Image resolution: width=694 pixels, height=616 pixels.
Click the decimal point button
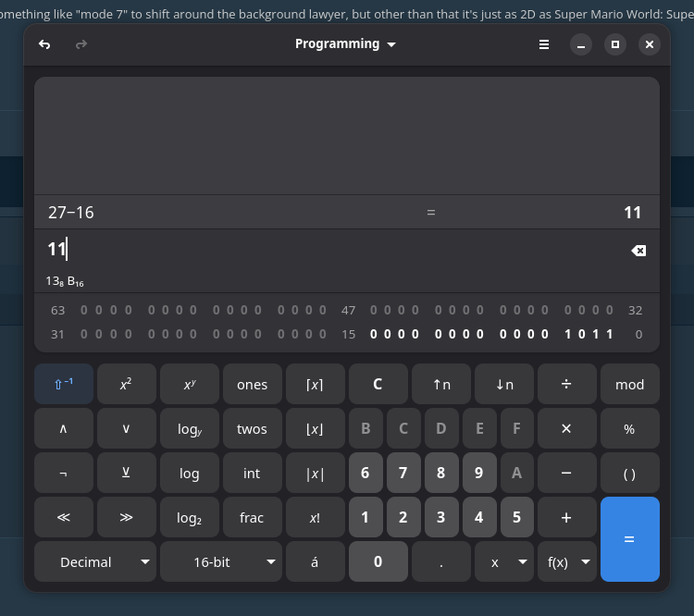click(x=441, y=561)
